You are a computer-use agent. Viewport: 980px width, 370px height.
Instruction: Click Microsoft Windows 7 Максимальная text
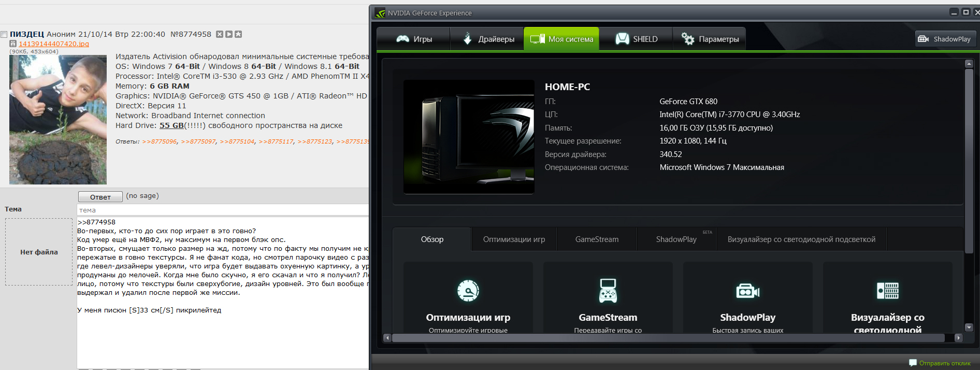pyautogui.click(x=722, y=167)
